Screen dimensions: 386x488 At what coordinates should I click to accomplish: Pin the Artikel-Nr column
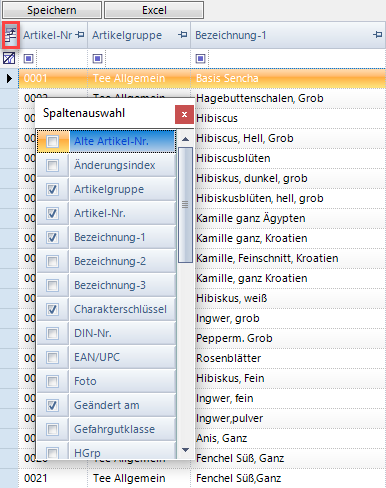tap(80, 35)
